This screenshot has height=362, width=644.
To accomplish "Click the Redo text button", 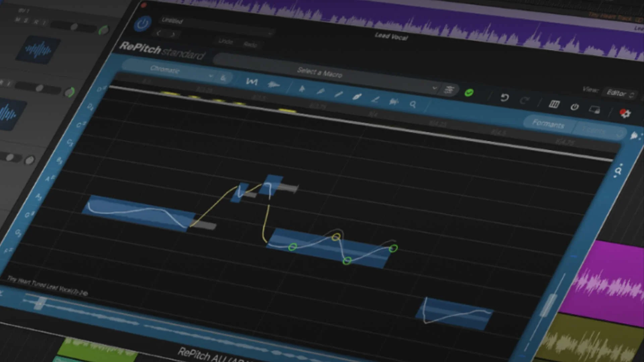I will tap(250, 44).
